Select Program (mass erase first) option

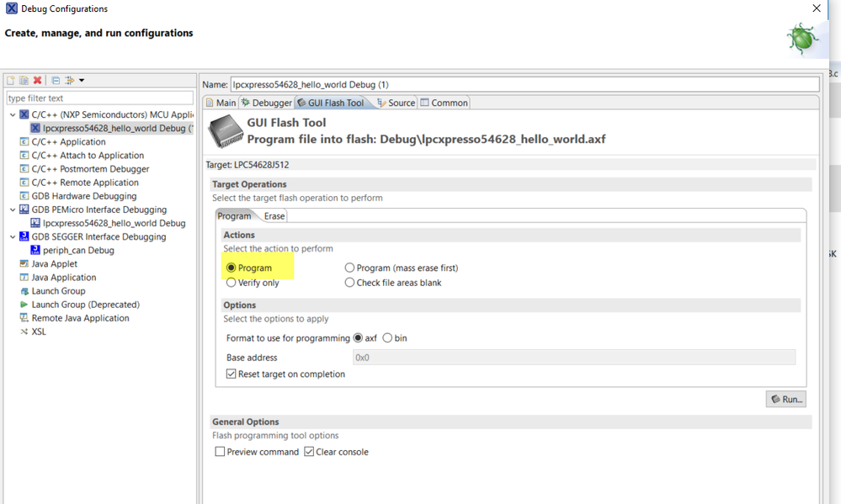(x=350, y=268)
